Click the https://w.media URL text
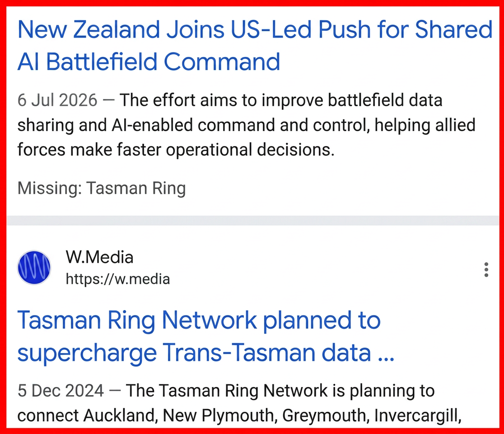 (x=117, y=279)
